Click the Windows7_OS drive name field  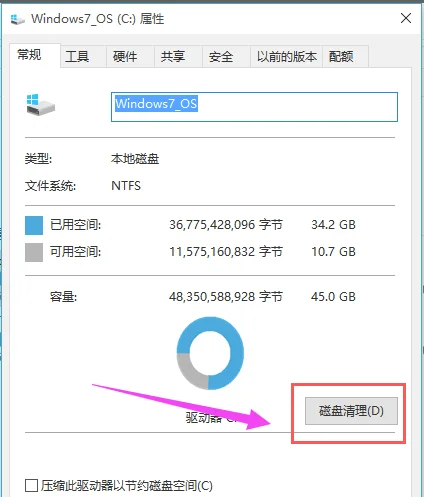(254, 107)
